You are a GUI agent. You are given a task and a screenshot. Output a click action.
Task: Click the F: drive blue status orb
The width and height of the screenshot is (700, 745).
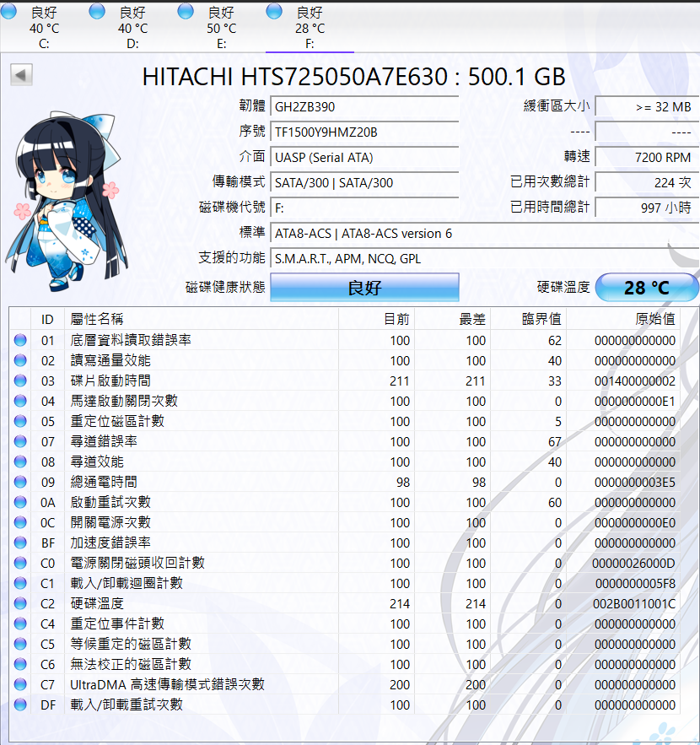(x=274, y=11)
